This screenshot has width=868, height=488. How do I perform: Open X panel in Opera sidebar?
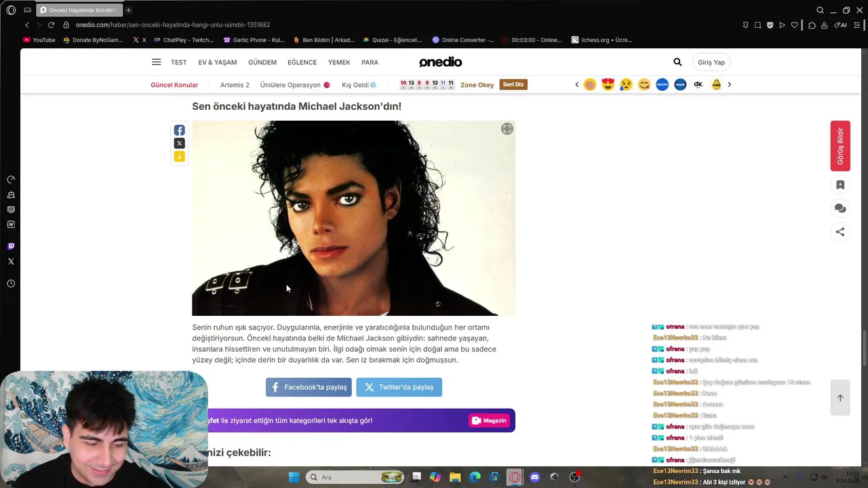(x=11, y=262)
